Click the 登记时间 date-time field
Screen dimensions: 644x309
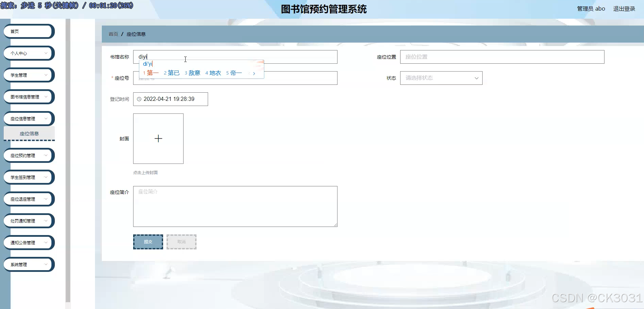[170, 99]
